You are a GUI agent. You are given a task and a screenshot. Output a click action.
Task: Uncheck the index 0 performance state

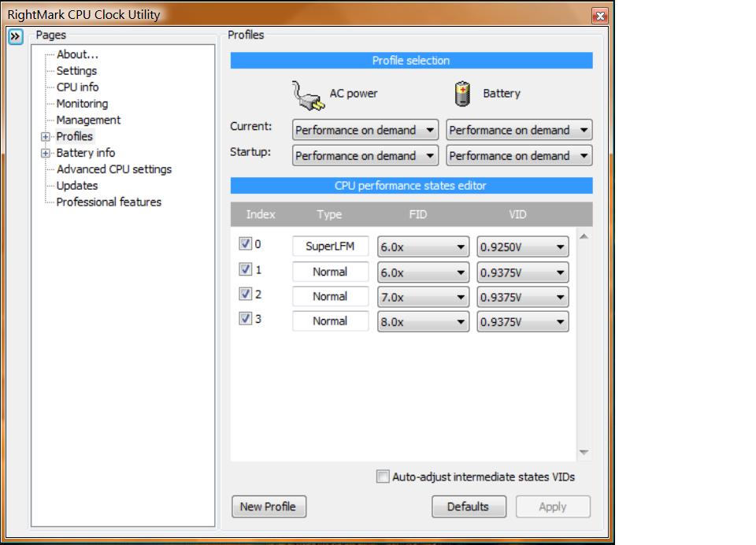246,243
